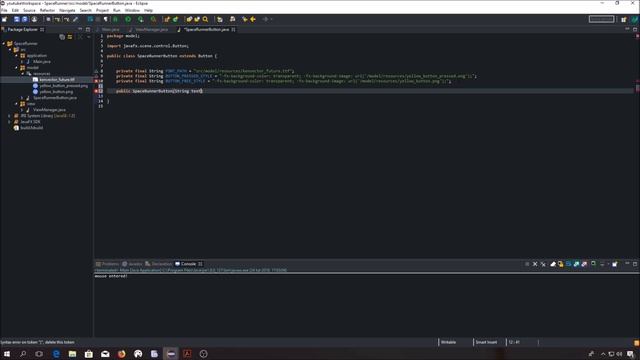Select yellow_button.png in the tree
Screen dimensions: 640x360
click(56, 92)
